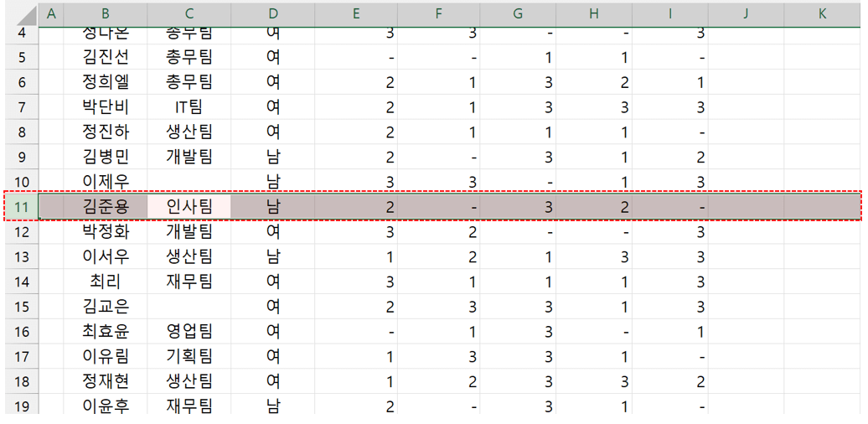
Task: Select row 7 header
Action: (22, 106)
